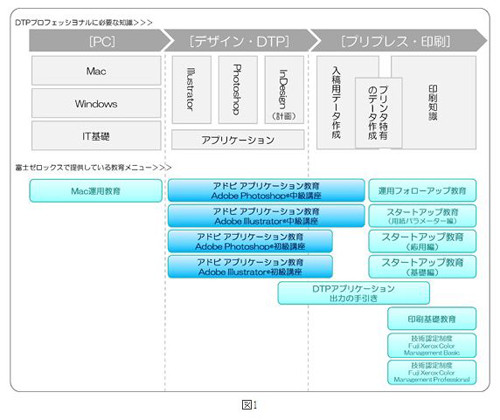
Task: Open Adobe Photoshop 初級講座 course
Action: coord(250,241)
